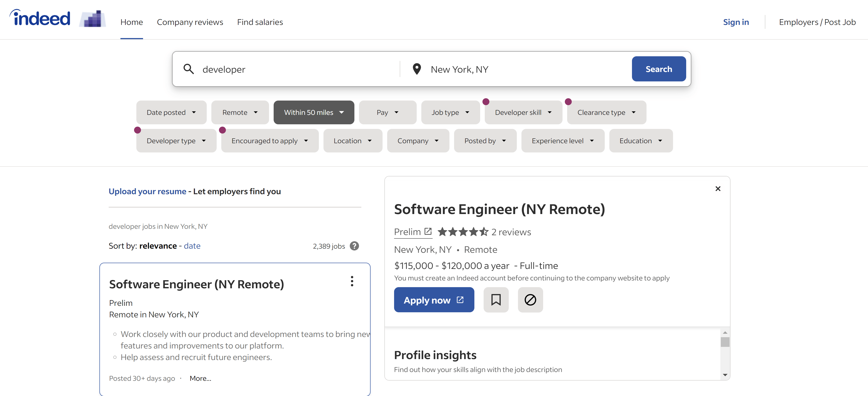Go to the Home tab
Viewport: 868px width, 396px height.
tap(132, 22)
